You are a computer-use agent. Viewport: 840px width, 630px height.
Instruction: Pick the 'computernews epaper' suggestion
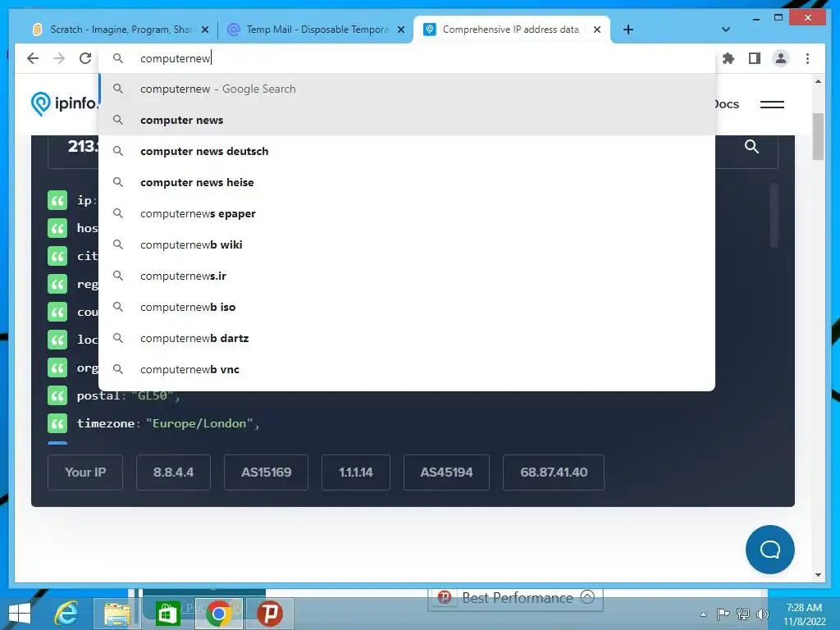coord(407,213)
